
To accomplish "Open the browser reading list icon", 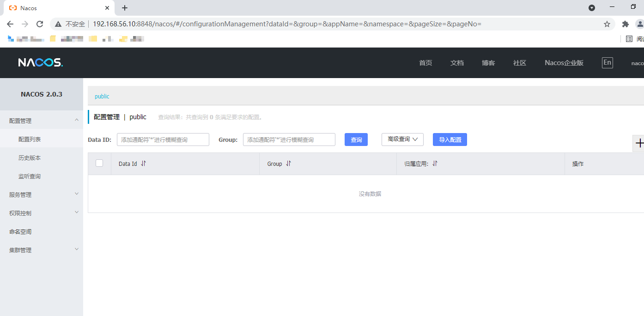I will [629, 39].
